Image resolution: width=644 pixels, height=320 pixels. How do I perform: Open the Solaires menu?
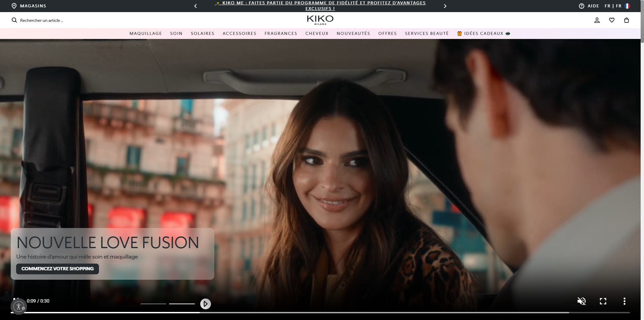(x=203, y=34)
